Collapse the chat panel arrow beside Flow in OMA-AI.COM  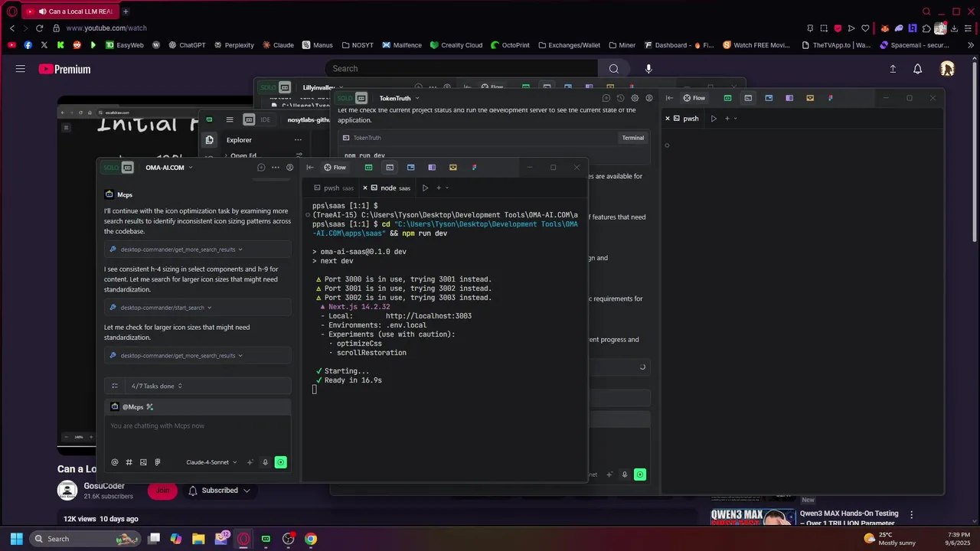click(x=310, y=168)
